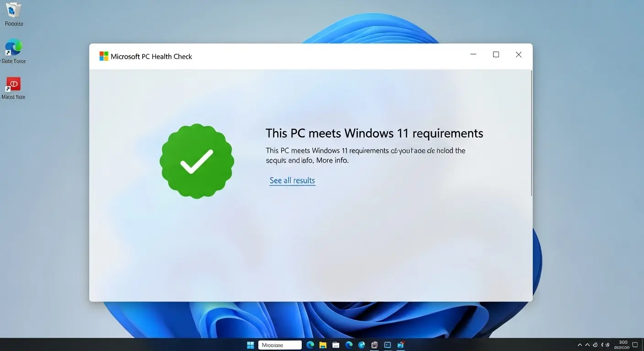Open the yellow File Explorer taskbar icon
The height and width of the screenshot is (351, 644).
(x=322, y=345)
